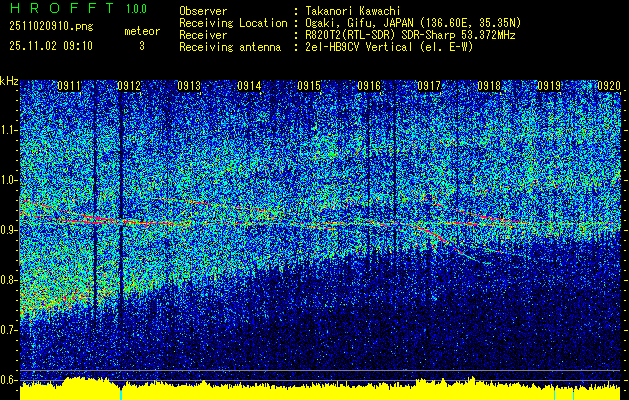
Task: Select the version number 1.0.0
Action: 136,9
